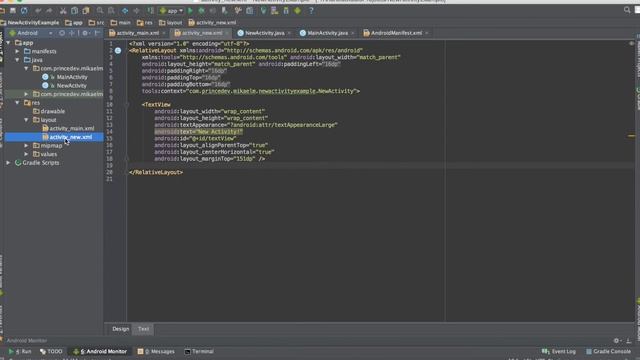The image size is (640, 360).
Task: Click the Search Everywhere magnifier icon
Action: coord(627,10)
